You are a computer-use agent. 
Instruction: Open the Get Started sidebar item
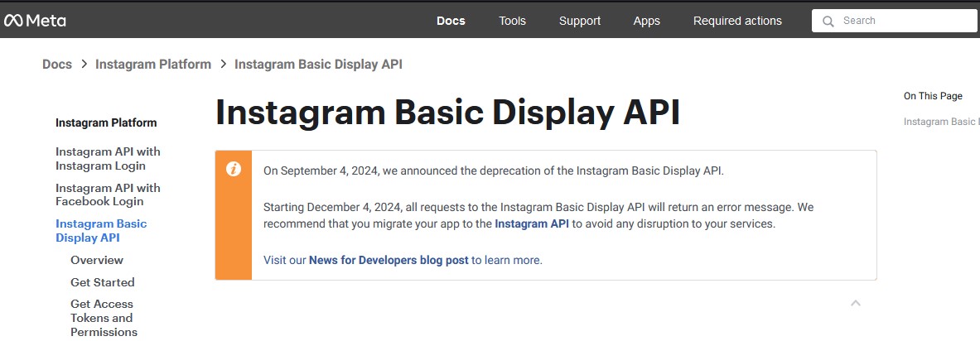[x=103, y=282]
